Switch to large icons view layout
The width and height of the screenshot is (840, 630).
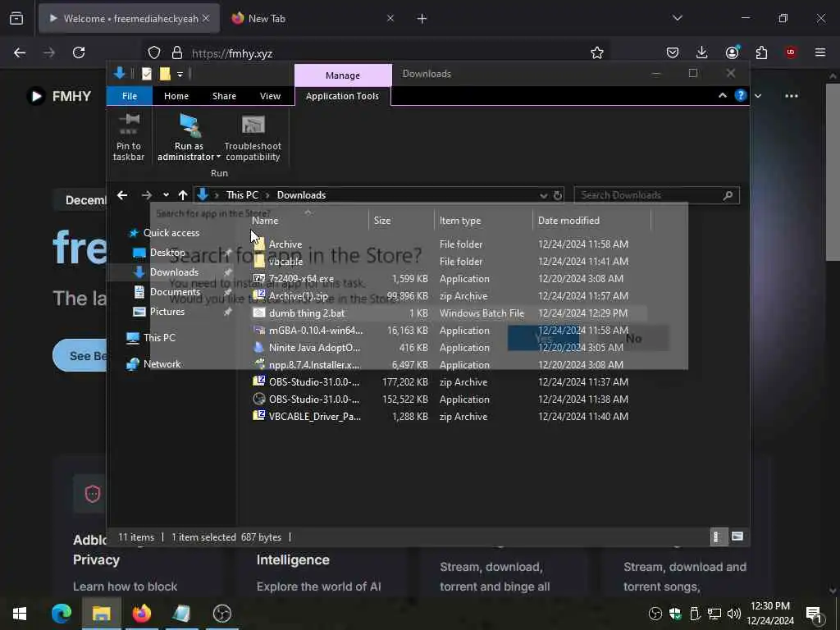pos(737,536)
